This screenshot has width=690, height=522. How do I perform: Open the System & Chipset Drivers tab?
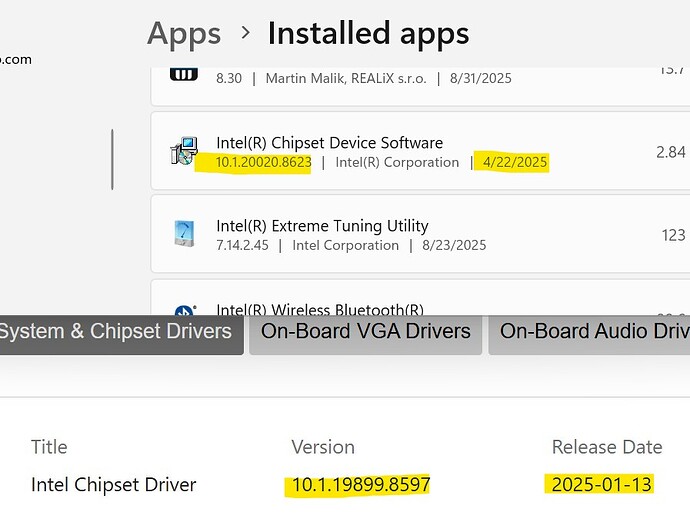tap(120, 332)
